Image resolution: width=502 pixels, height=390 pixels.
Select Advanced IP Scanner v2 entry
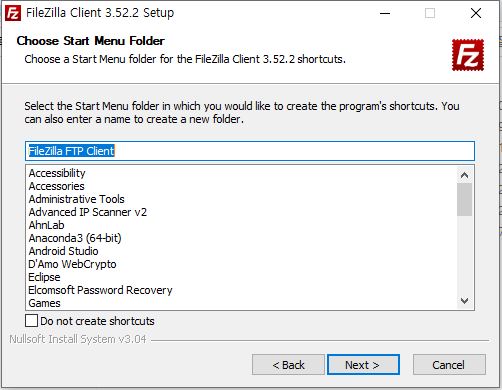coord(88,212)
